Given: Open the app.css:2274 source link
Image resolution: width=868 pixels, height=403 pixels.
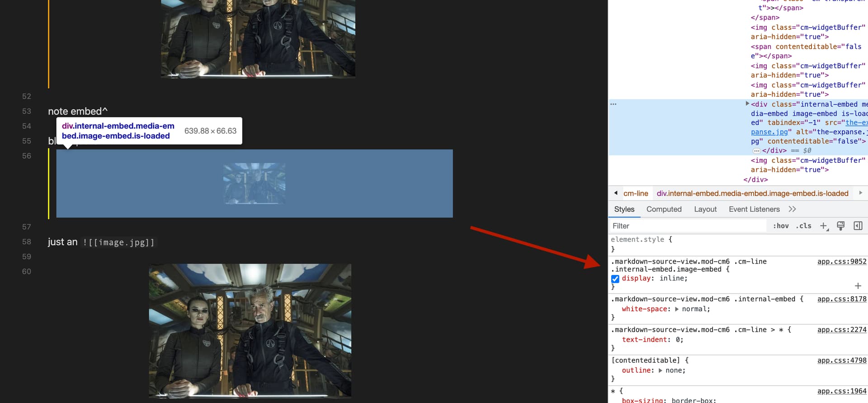Looking at the screenshot, I should (842, 330).
